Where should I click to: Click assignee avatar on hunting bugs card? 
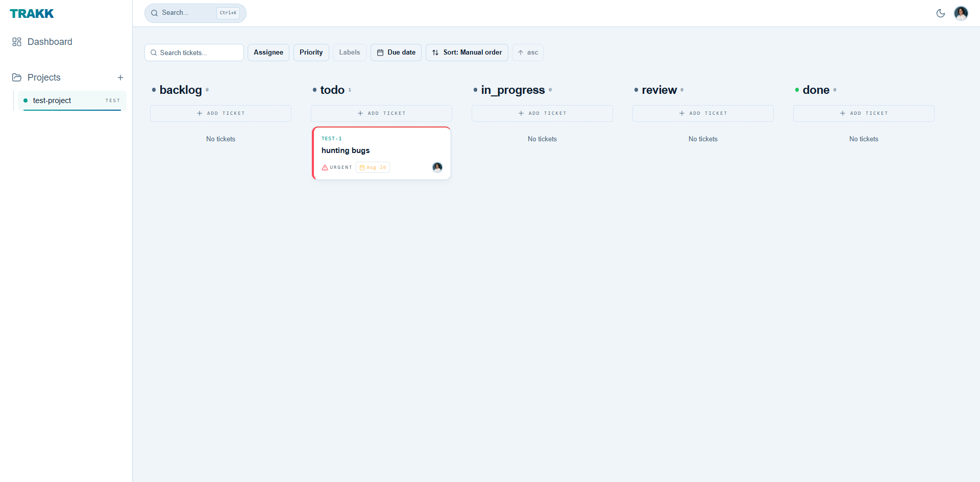437,167
